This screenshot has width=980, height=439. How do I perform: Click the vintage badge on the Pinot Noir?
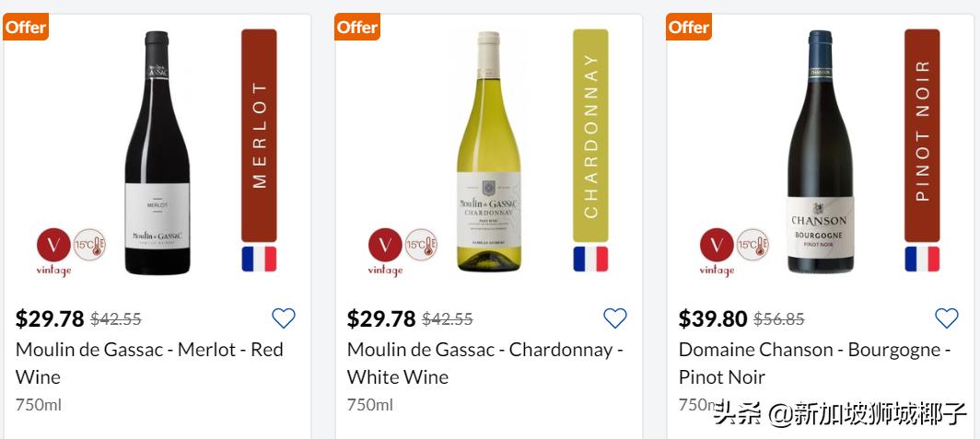717,247
